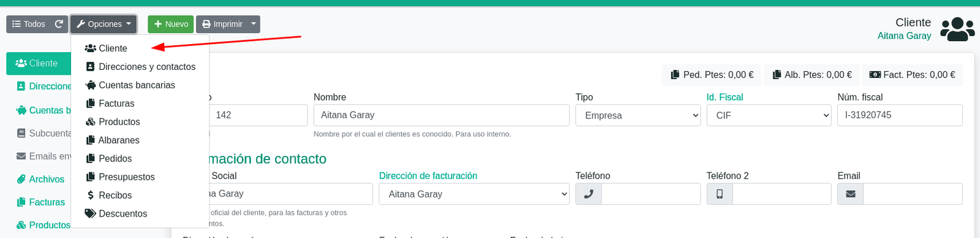
Task: Click the tags icon beside Descuentos
Action: click(x=90, y=213)
